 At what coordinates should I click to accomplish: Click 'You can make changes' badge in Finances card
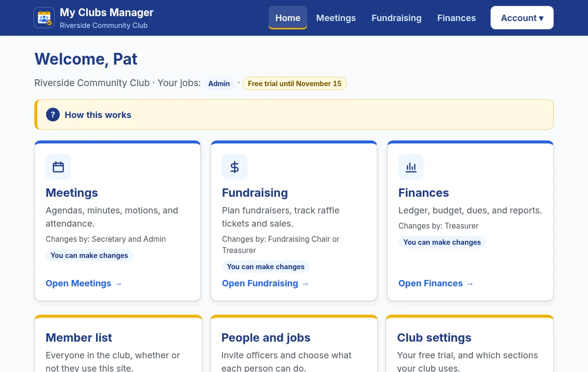tap(442, 242)
